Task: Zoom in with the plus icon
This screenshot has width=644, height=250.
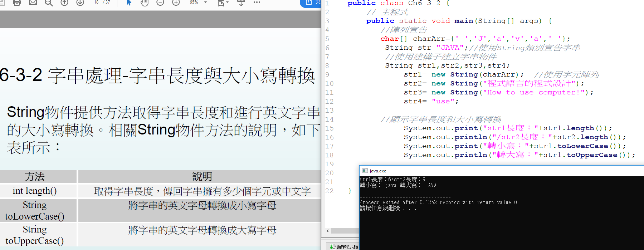Action: click(x=176, y=3)
